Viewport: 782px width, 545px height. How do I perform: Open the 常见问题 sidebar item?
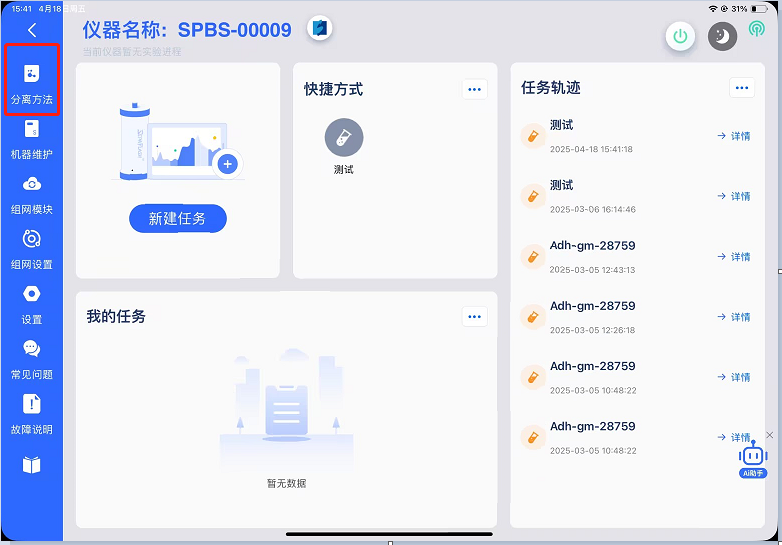coord(31,358)
